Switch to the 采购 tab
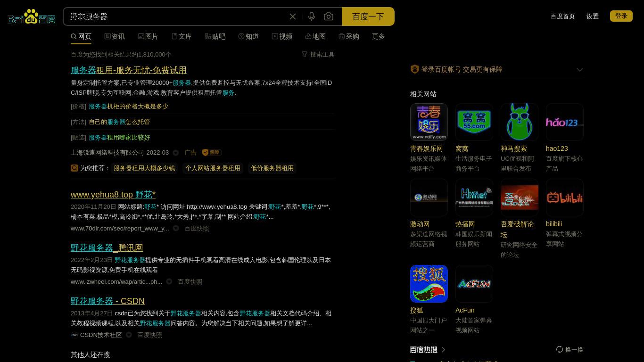 tap(349, 36)
